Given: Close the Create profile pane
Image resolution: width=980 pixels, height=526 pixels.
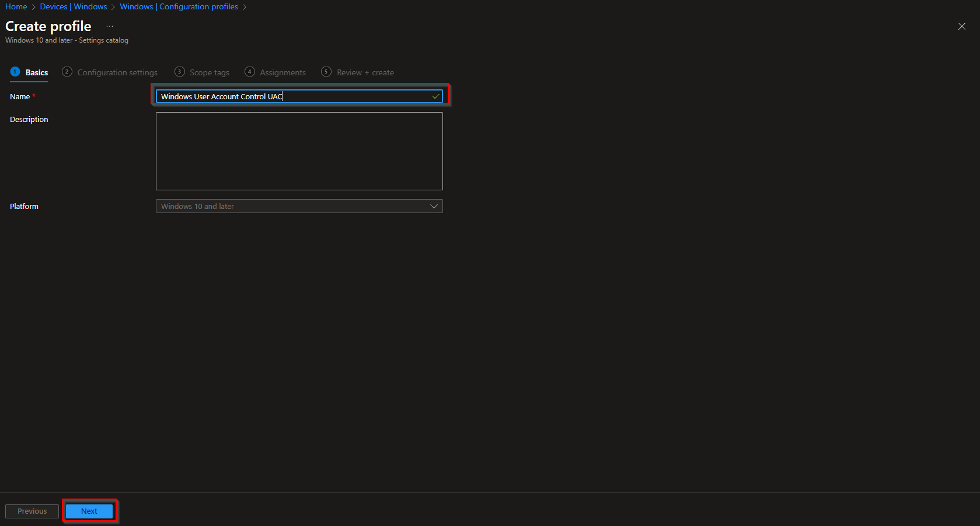Looking at the screenshot, I should coord(961,26).
